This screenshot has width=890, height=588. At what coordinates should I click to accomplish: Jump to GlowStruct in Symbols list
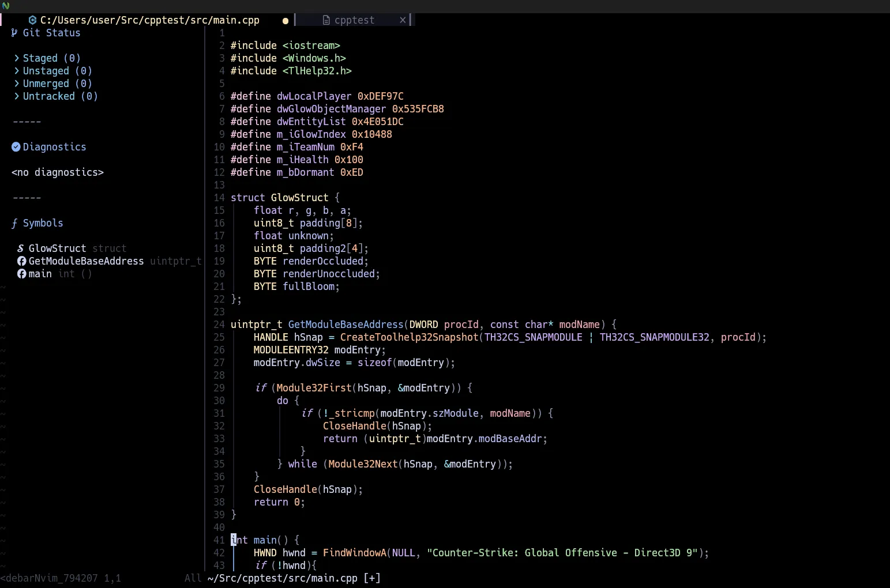click(57, 248)
